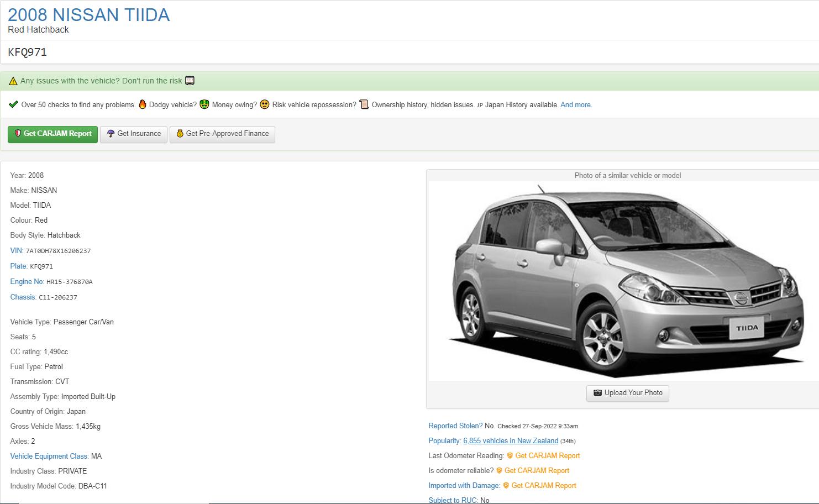Click the Plate label link
This screenshot has height=504, width=819.
19,266
